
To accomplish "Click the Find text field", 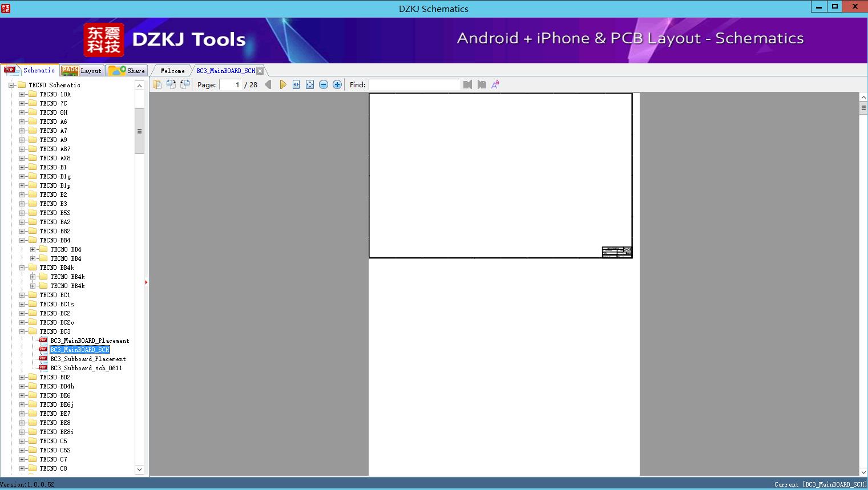I will 414,84.
